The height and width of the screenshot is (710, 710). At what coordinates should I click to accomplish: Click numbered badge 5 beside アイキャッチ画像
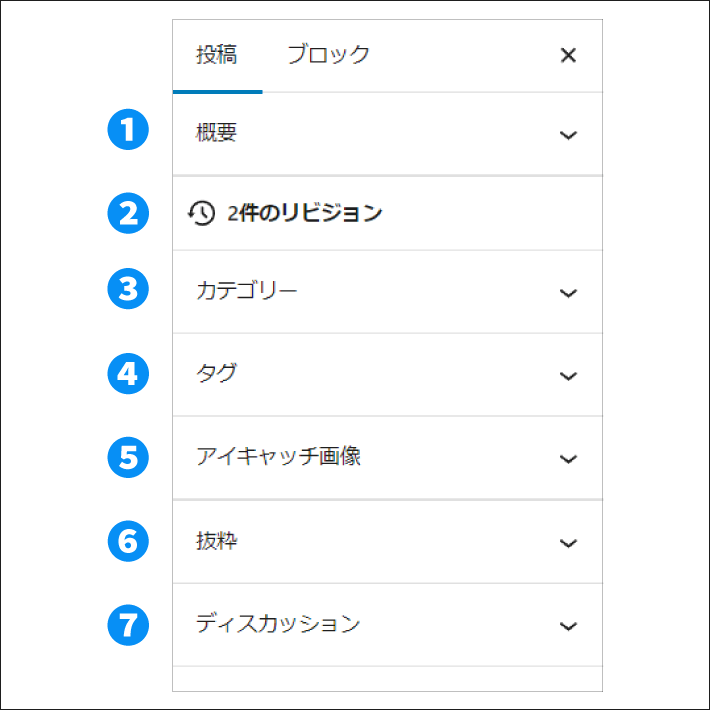128,457
